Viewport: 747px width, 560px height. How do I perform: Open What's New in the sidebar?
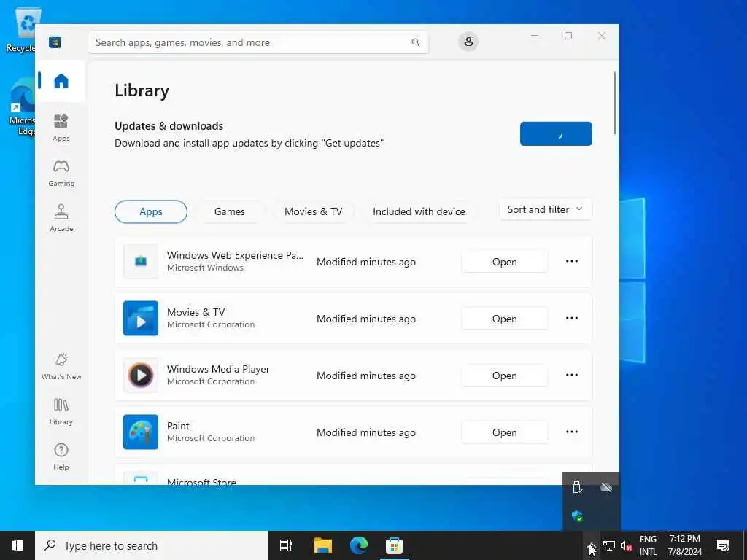pyautogui.click(x=61, y=366)
